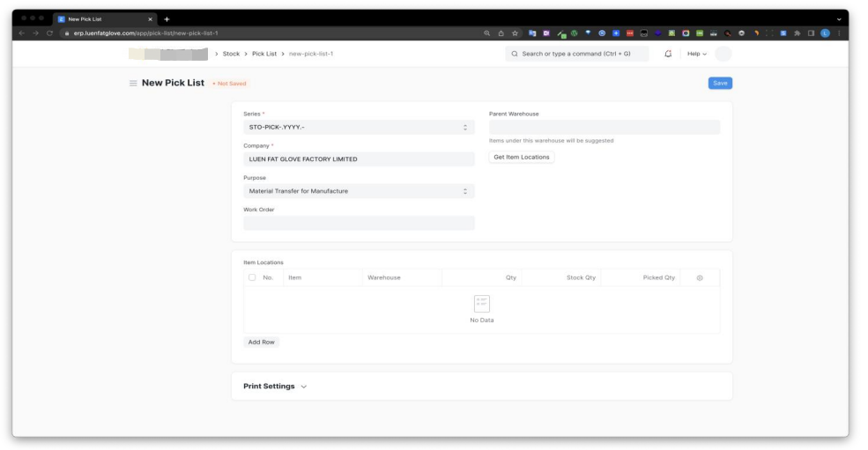The width and height of the screenshot is (868, 450).
Task: Focus the Company field
Action: [x=359, y=159]
